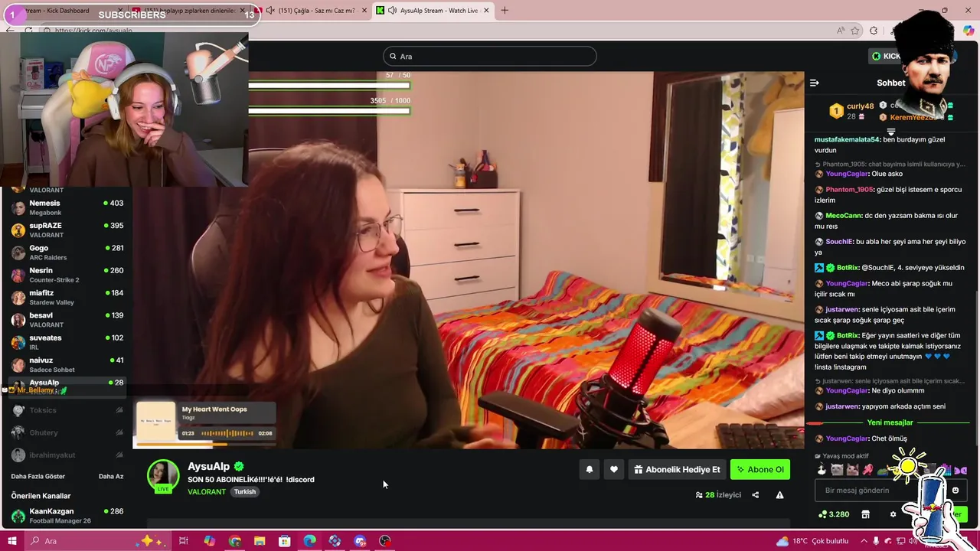
Task: Click the VALORANT category link under AysuAlp
Action: 207,492
